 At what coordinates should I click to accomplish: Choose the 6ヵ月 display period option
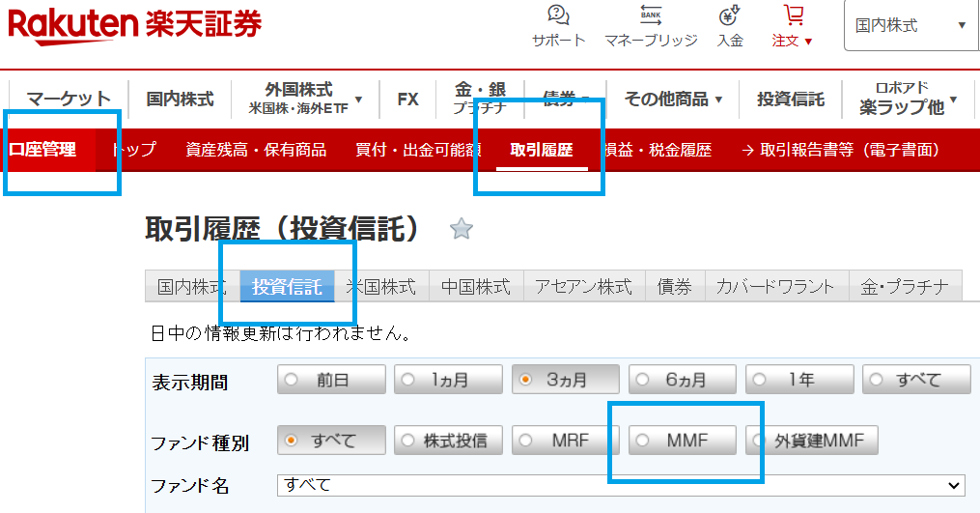[682, 380]
